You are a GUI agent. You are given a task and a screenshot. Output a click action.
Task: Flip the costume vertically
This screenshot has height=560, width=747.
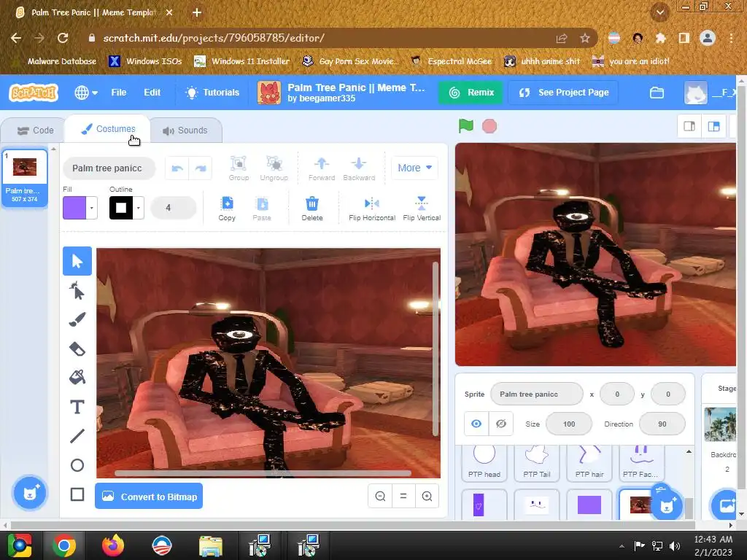pos(422,209)
